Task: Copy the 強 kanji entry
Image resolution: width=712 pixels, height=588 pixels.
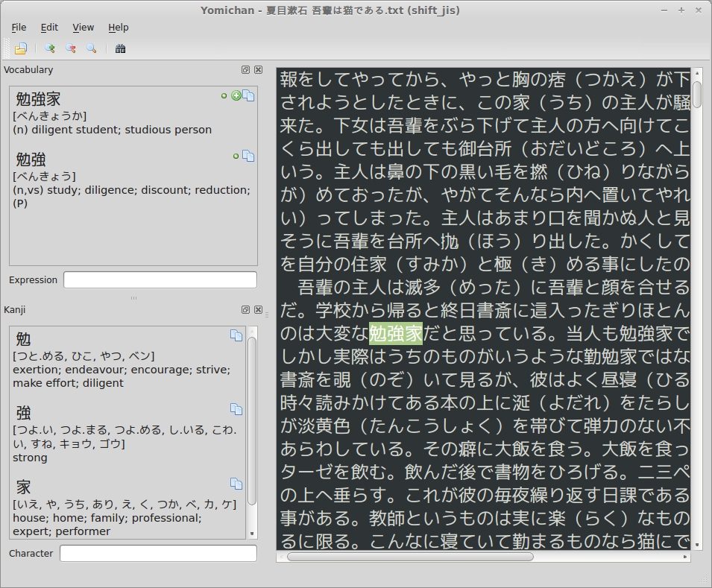Action: [x=236, y=410]
